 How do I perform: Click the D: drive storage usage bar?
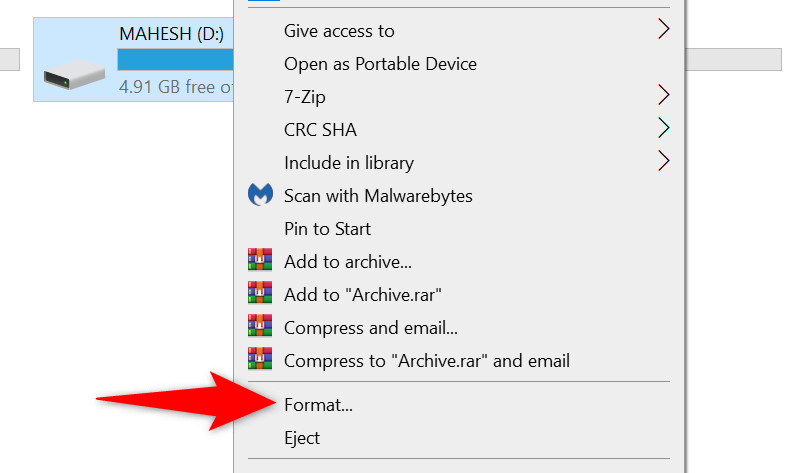(175, 60)
